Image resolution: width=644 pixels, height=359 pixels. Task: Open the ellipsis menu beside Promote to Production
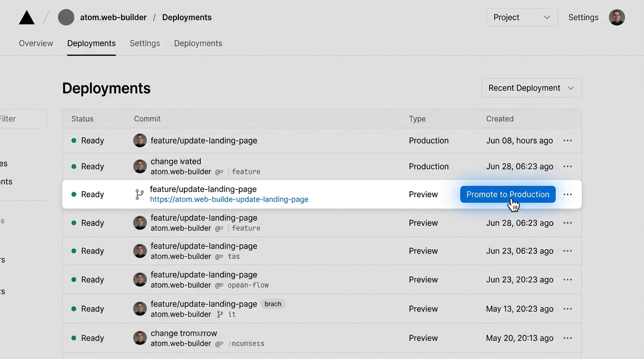567,194
